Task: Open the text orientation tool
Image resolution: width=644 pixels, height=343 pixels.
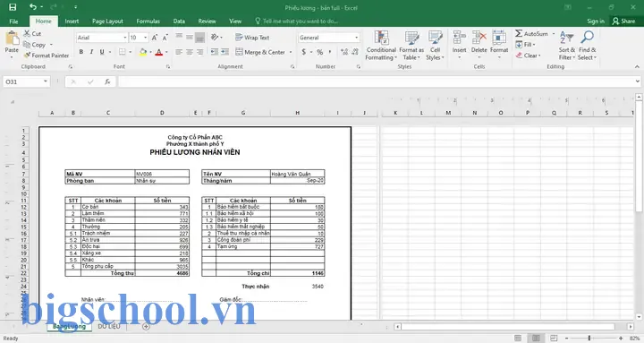Action: [x=216, y=37]
